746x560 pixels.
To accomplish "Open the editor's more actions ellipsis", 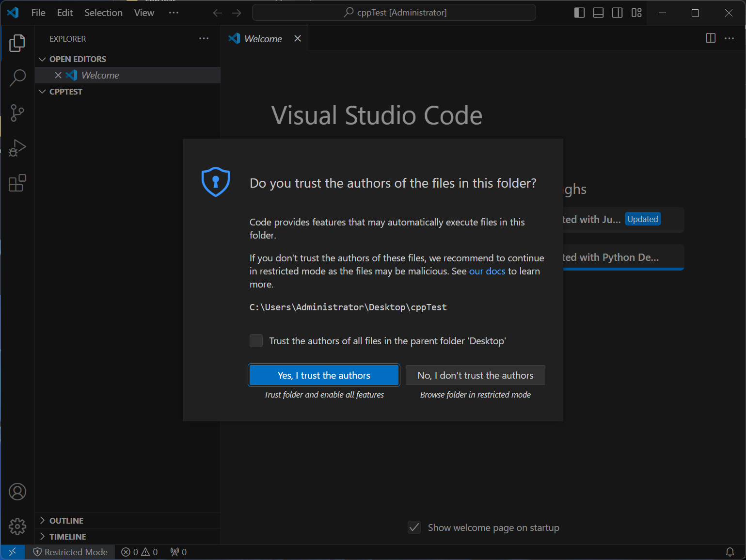I will (730, 38).
